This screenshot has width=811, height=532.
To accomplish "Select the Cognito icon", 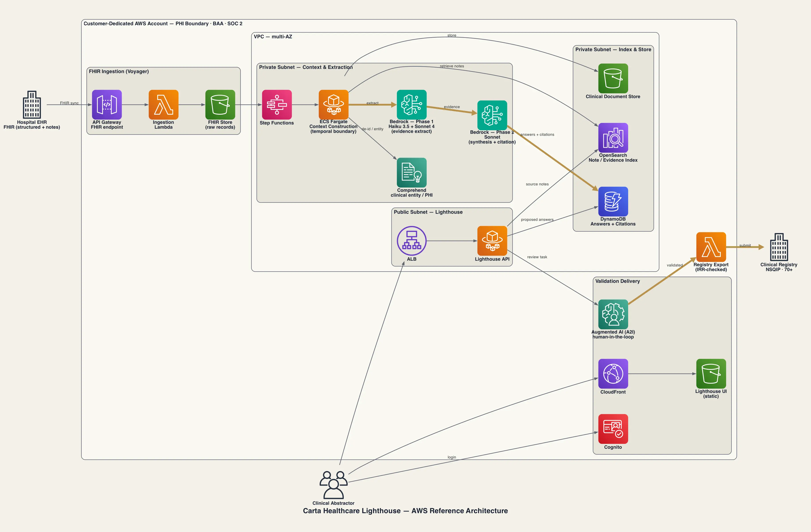I will pos(613,429).
